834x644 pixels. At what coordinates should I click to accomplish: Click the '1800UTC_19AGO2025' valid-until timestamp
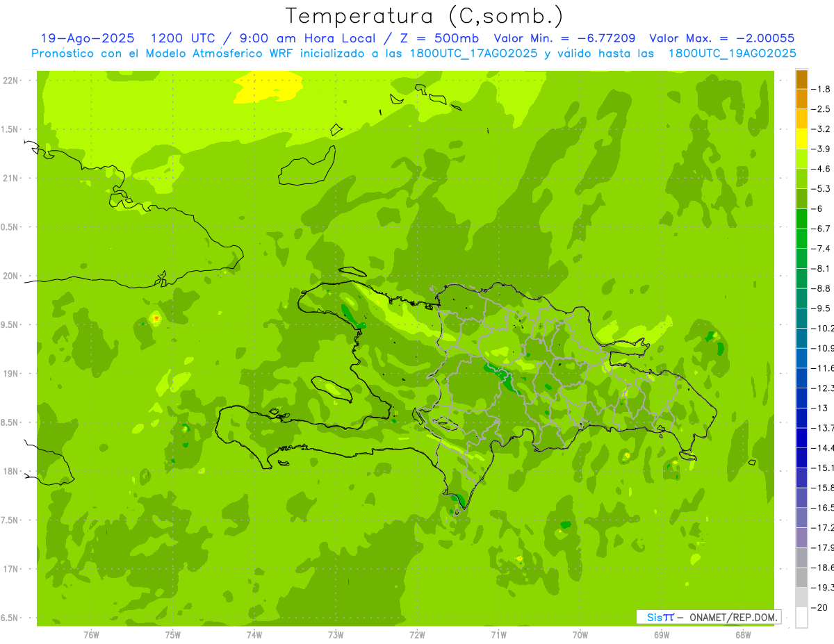[733, 53]
